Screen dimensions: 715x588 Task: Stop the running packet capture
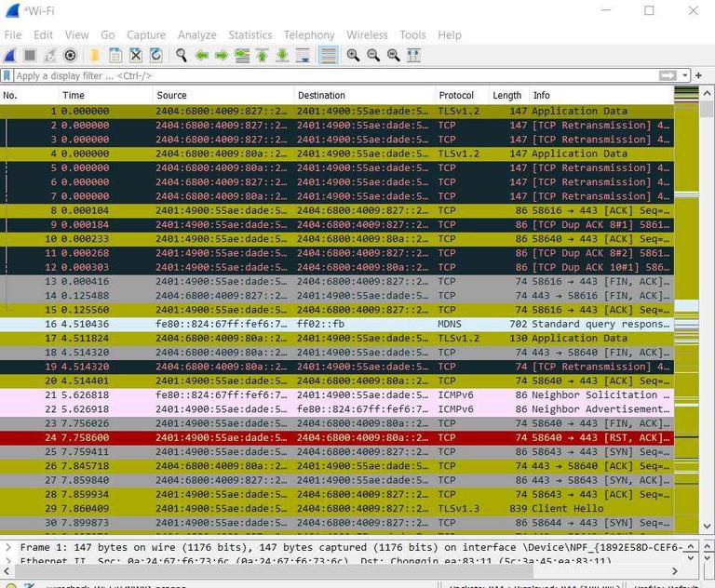(x=30, y=56)
